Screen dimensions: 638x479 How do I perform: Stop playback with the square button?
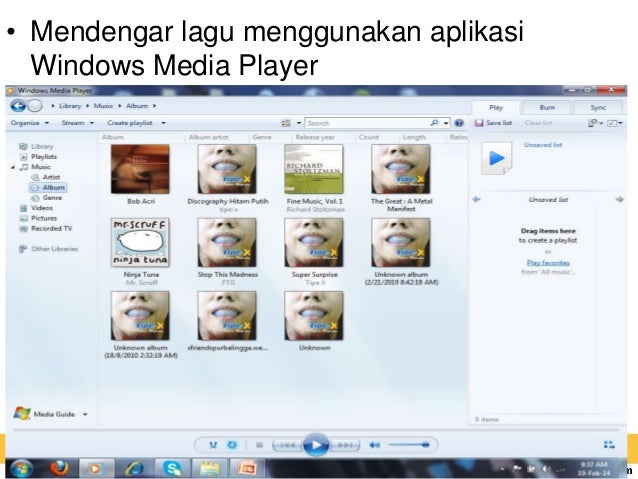point(259,445)
